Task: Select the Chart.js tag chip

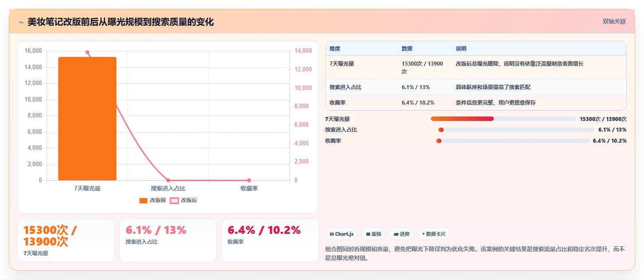Action: [341, 234]
